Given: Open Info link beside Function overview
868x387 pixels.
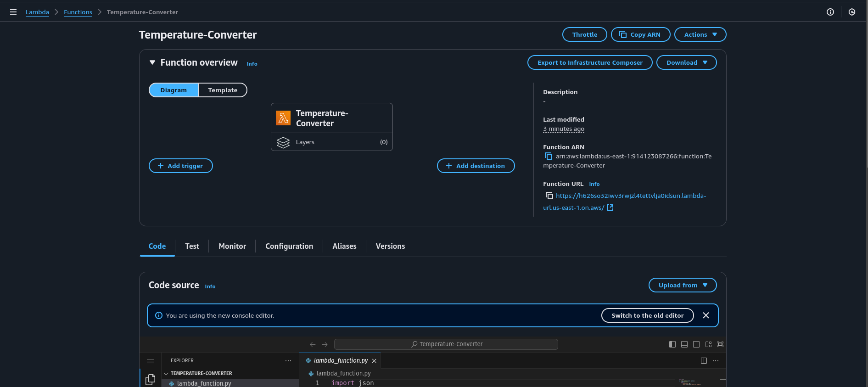Looking at the screenshot, I should coord(252,64).
